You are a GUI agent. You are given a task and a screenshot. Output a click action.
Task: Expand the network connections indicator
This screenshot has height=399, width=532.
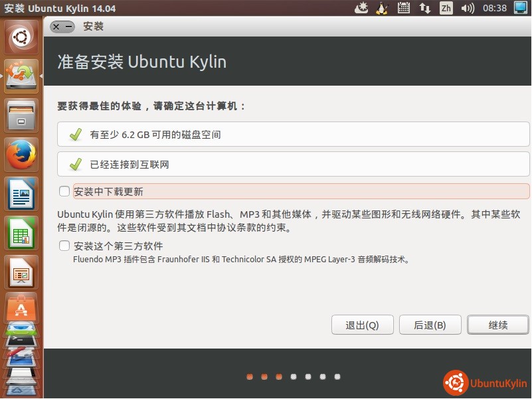(424, 8)
